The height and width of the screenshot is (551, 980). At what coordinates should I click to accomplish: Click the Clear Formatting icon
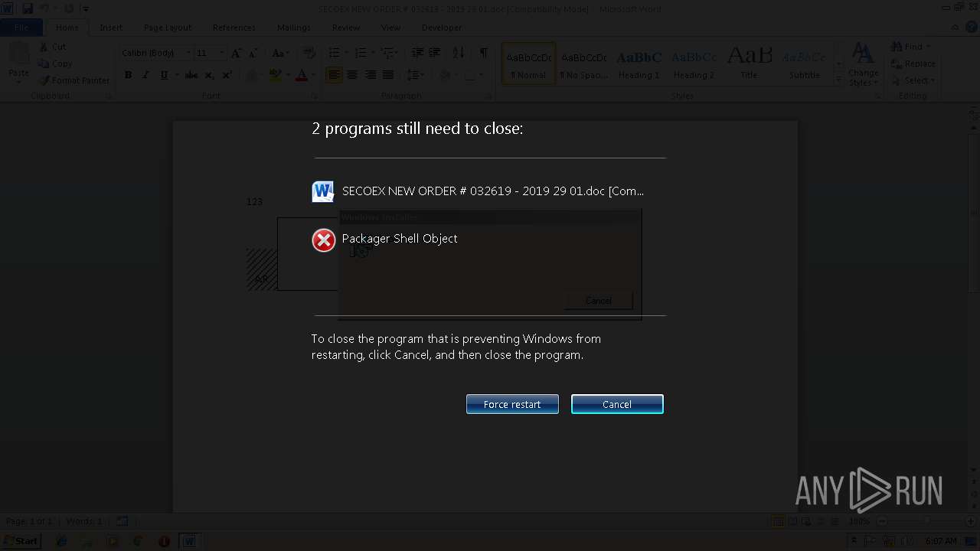pos(309,53)
